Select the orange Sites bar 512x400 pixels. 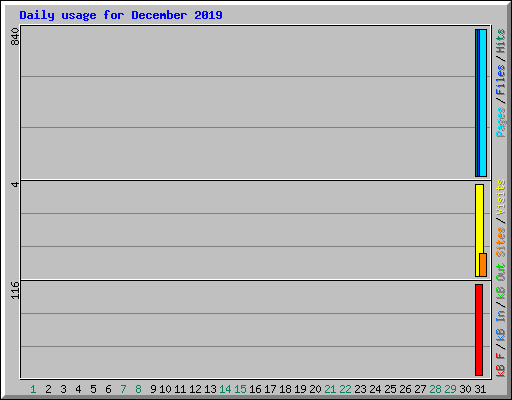483,265
